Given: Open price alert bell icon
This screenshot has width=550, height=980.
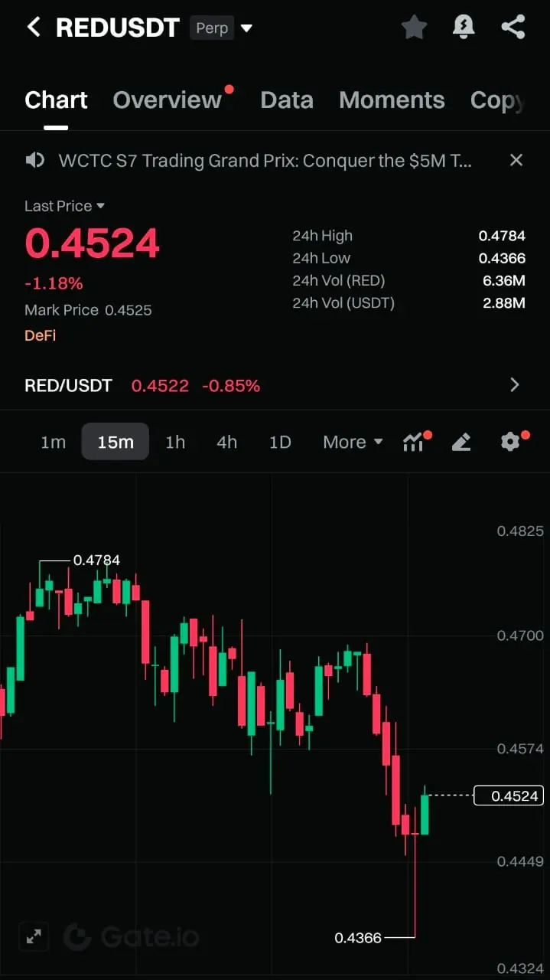Looking at the screenshot, I should click(x=464, y=28).
